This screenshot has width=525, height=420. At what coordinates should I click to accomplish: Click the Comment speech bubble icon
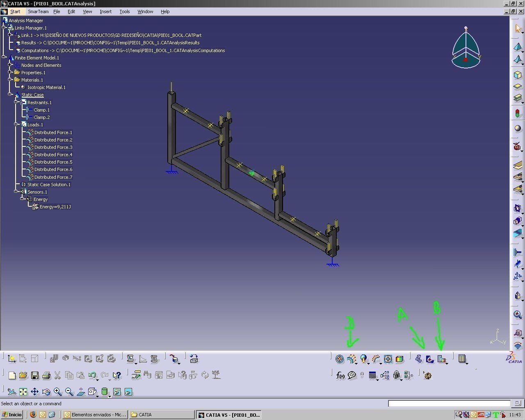coord(352,375)
